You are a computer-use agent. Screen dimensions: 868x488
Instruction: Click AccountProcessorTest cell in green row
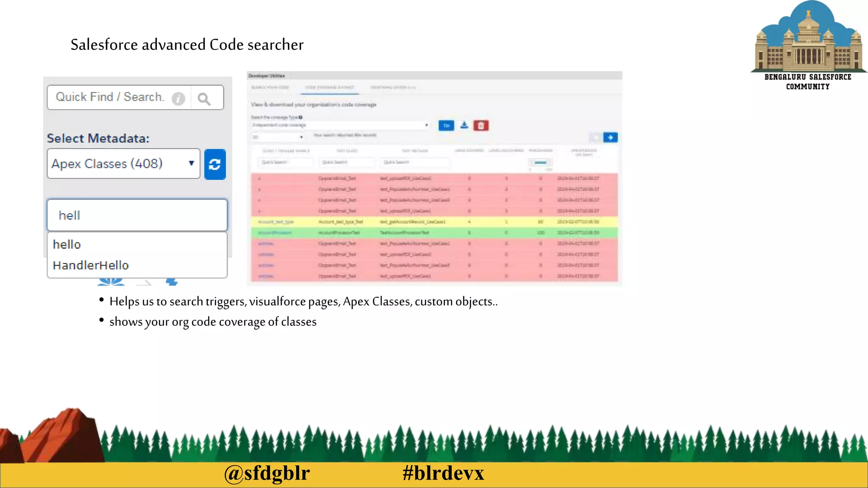339,233
